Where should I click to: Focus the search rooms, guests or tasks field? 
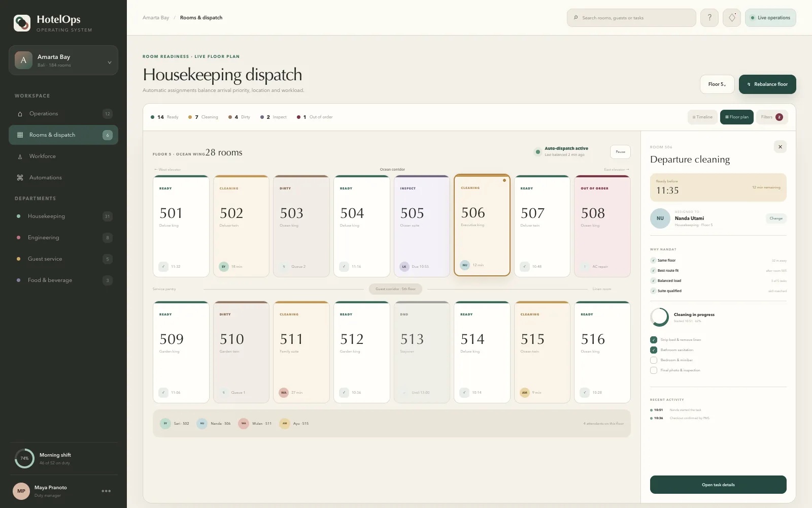click(631, 18)
